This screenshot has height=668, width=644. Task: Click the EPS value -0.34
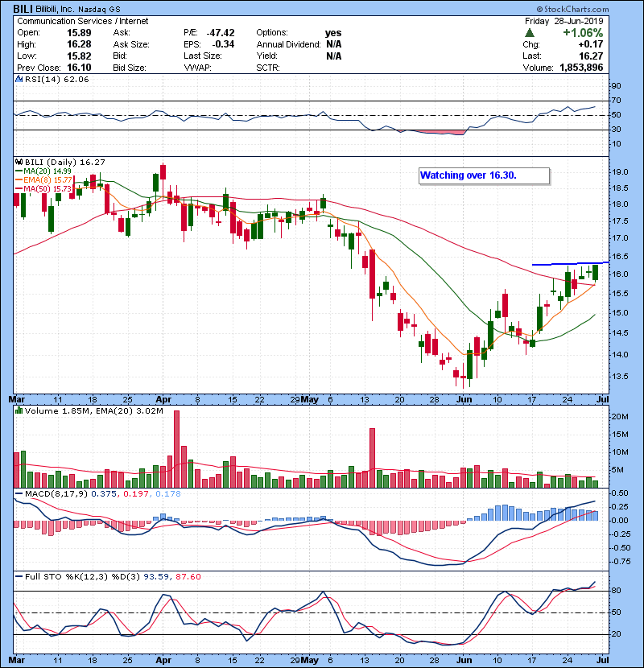[223, 44]
